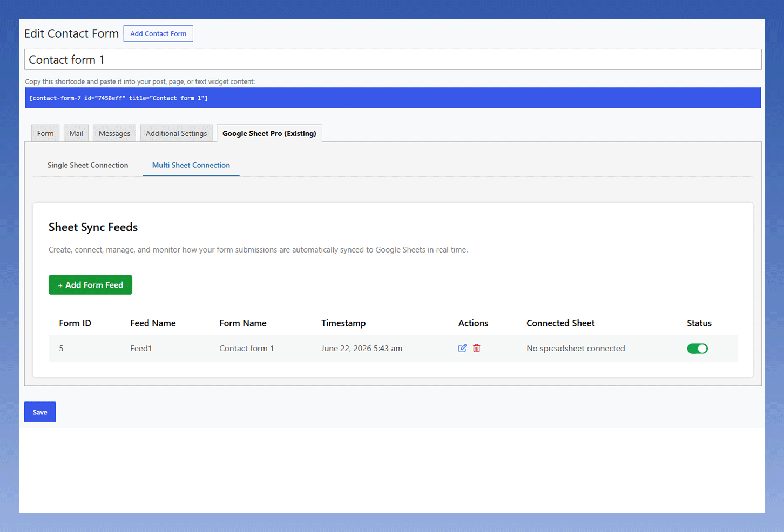Click the Add Contact Form button

(158, 33)
